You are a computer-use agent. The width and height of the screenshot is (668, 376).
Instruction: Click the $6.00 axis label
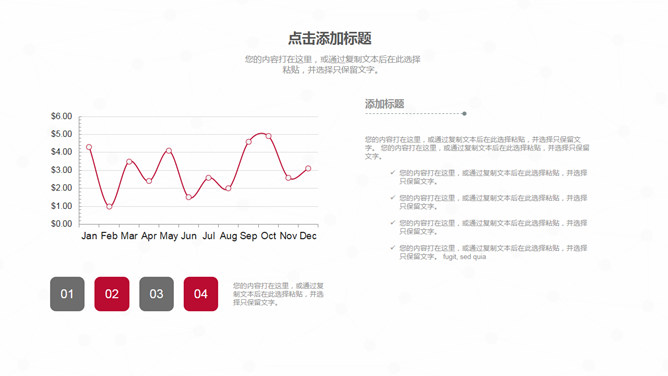point(61,116)
